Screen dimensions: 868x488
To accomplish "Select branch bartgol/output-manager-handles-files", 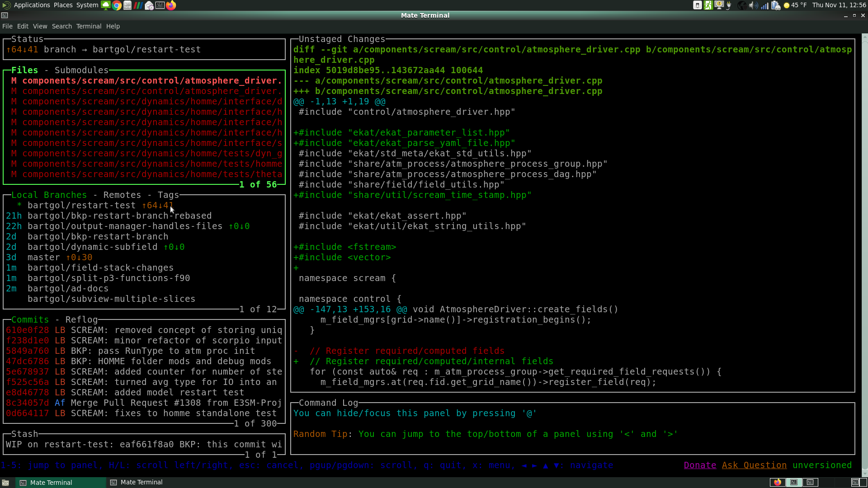I will [x=144, y=226].
